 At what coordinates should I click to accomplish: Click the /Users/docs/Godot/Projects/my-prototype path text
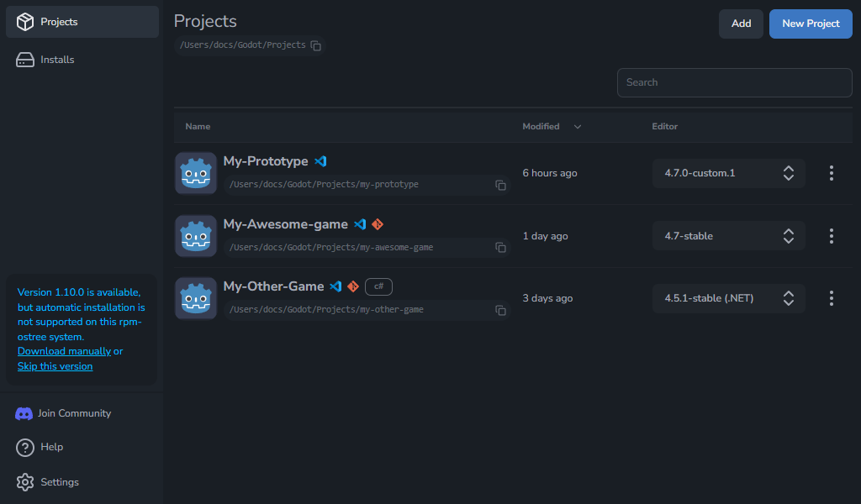point(324,184)
